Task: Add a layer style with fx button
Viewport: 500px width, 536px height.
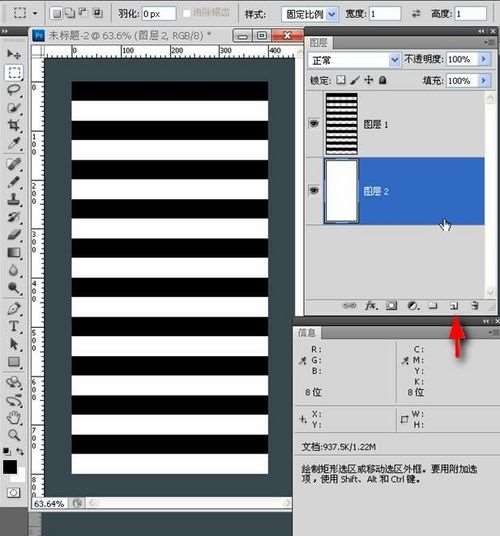Action: click(371, 305)
